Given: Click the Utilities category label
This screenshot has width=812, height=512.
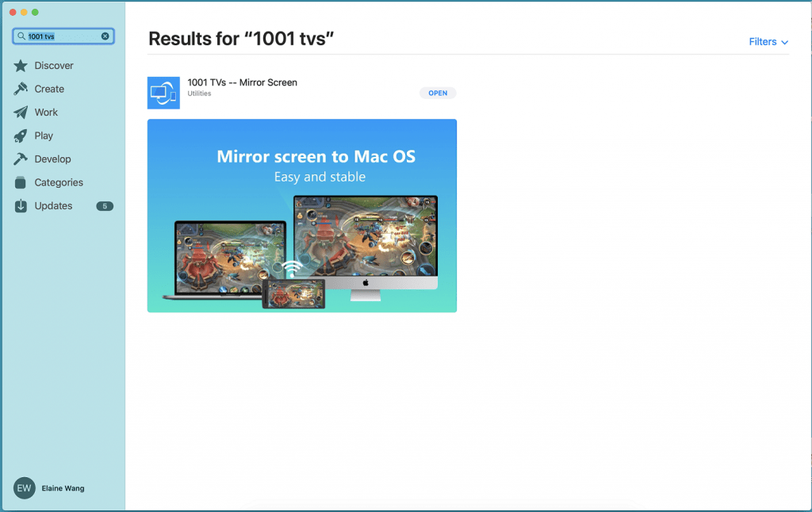Looking at the screenshot, I should point(199,94).
